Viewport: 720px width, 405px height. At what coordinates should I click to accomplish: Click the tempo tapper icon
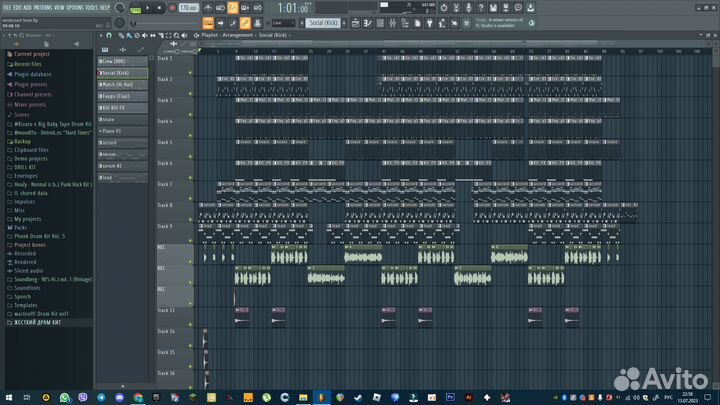[442, 23]
